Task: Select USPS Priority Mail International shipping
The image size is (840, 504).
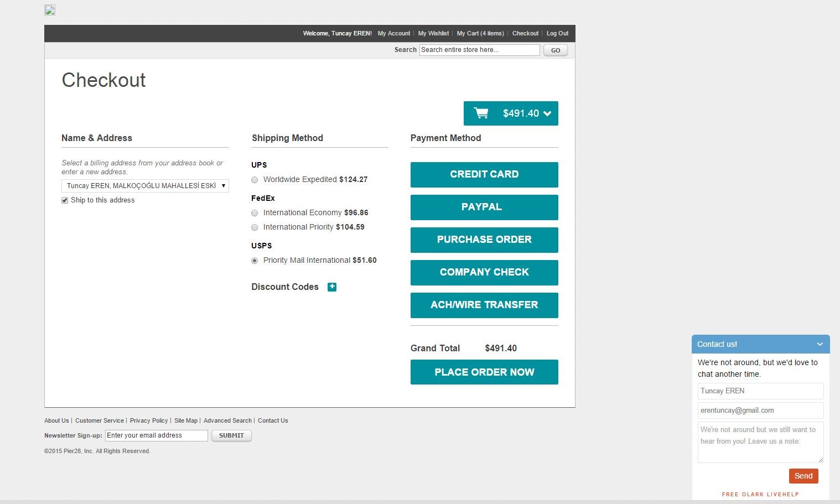Action: pyautogui.click(x=255, y=261)
